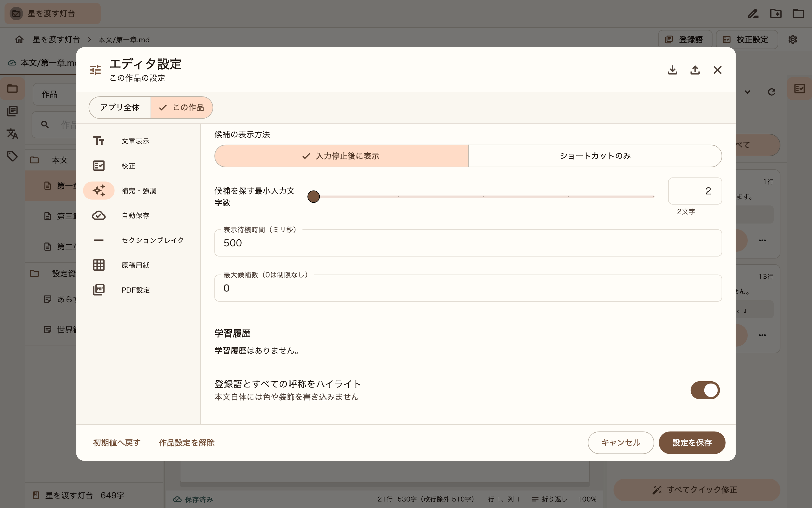Click the settings gear icon

[793, 39]
